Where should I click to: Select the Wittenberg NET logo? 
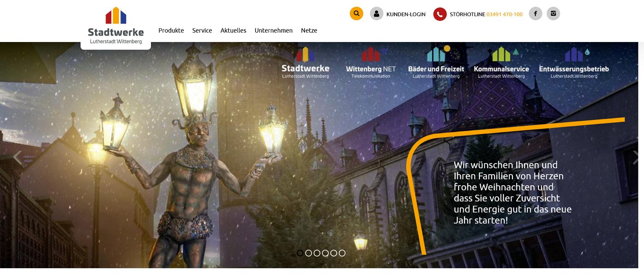[371, 62]
